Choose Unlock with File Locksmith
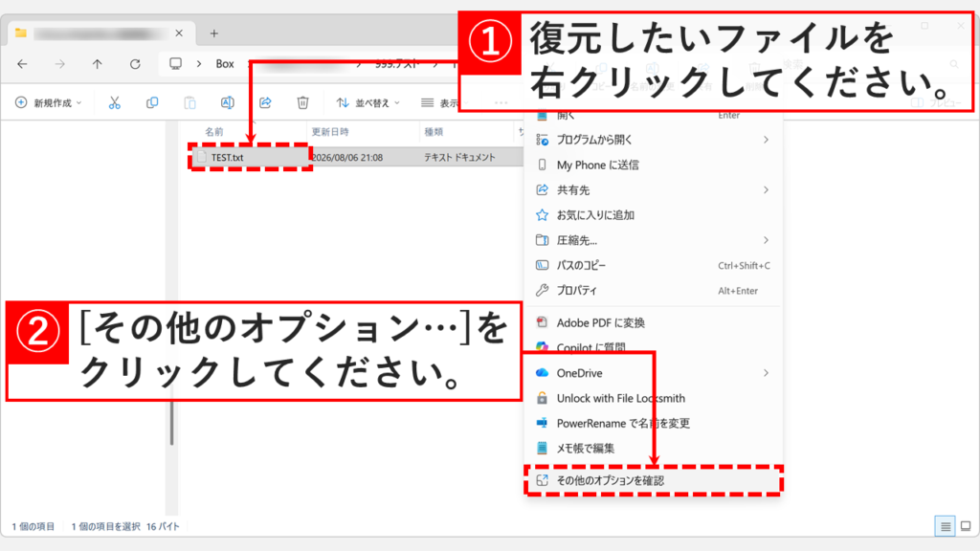 click(653, 398)
